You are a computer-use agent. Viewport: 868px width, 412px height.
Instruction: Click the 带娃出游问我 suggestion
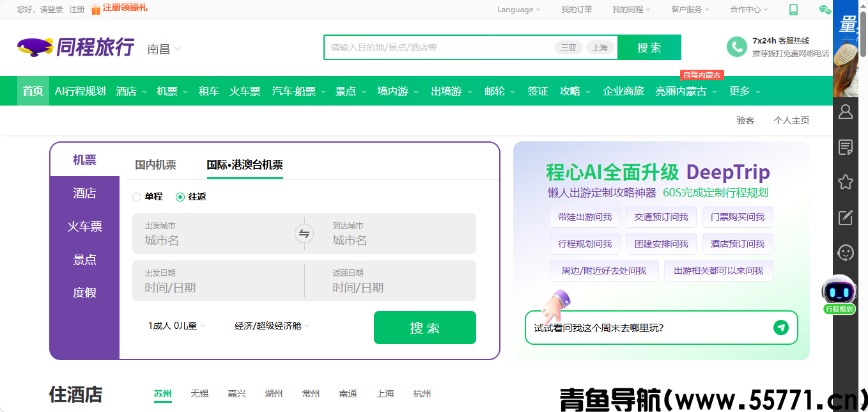(x=585, y=218)
